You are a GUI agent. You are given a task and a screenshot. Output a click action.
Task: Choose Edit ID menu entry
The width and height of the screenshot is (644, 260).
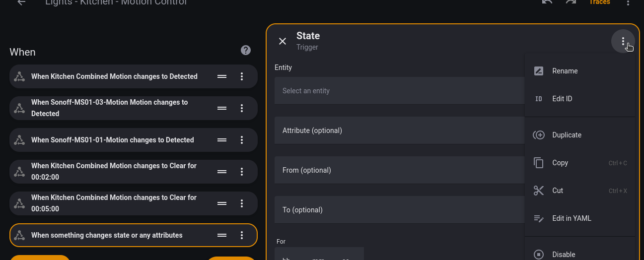562,99
